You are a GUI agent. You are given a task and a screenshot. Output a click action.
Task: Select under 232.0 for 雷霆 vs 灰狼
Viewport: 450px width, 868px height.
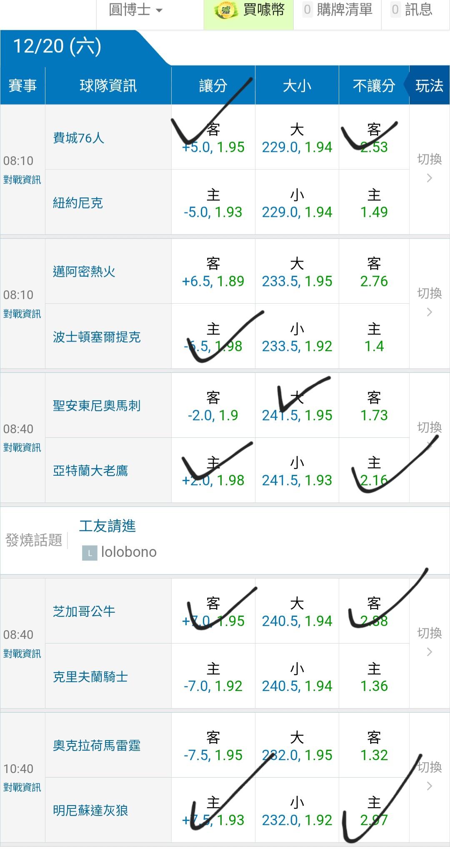point(297,811)
